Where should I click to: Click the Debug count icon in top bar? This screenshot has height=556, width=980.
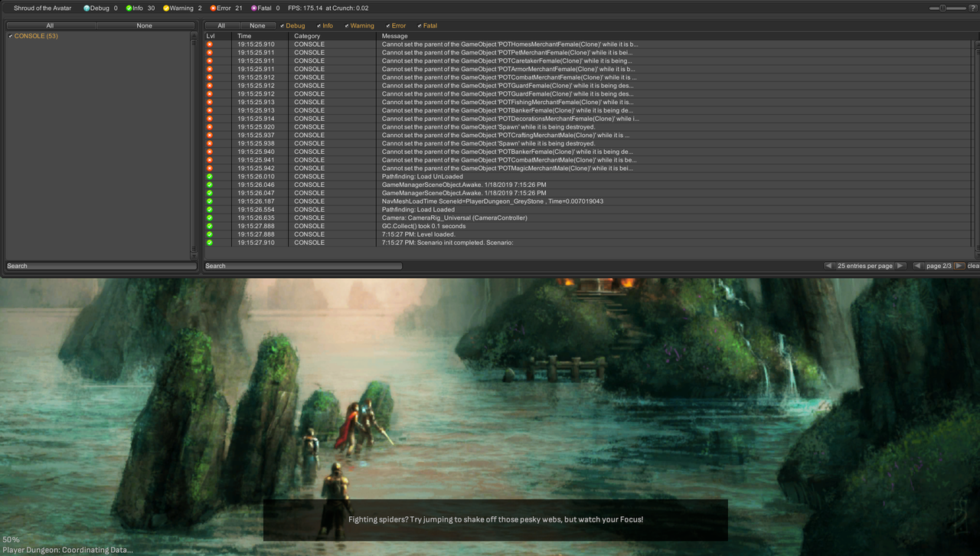87,8
